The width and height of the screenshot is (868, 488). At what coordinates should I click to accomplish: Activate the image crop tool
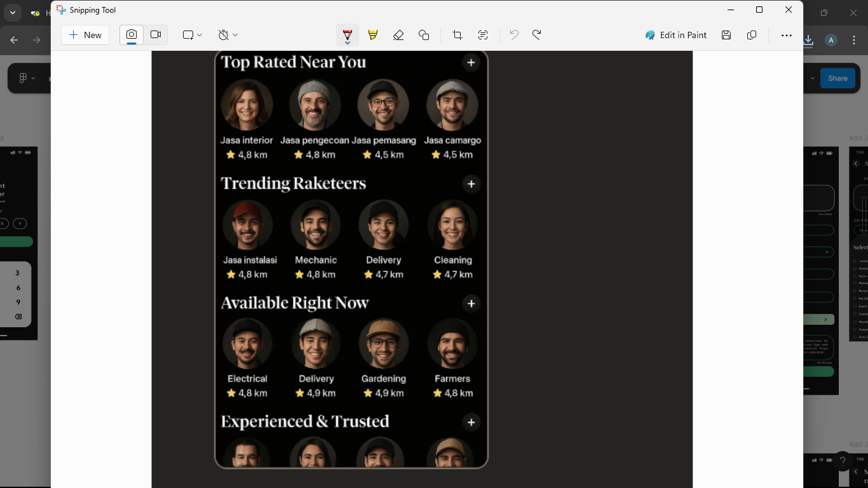pyautogui.click(x=458, y=35)
